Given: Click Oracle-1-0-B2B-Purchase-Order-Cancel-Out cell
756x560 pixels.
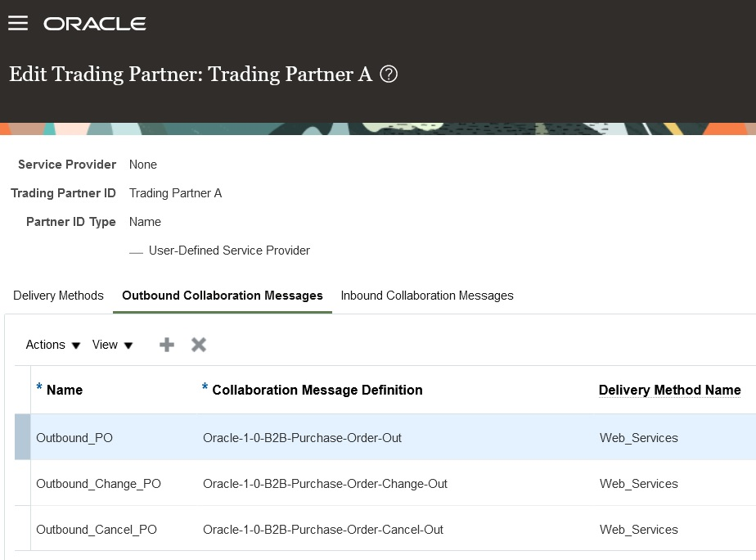Looking at the screenshot, I should point(323,529).
